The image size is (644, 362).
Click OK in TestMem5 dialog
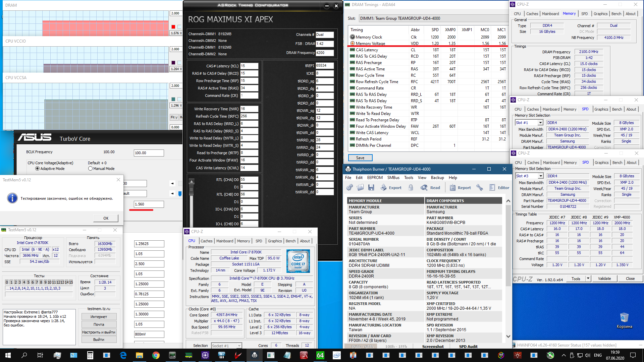[x=106, y=218]
